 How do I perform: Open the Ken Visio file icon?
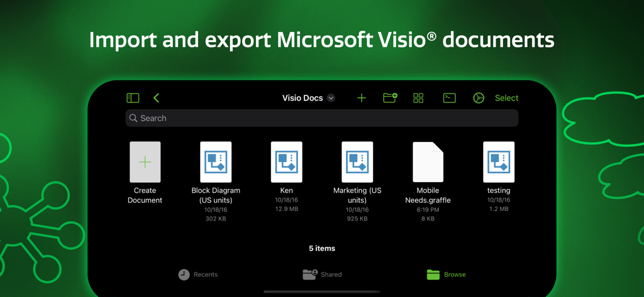286,162
